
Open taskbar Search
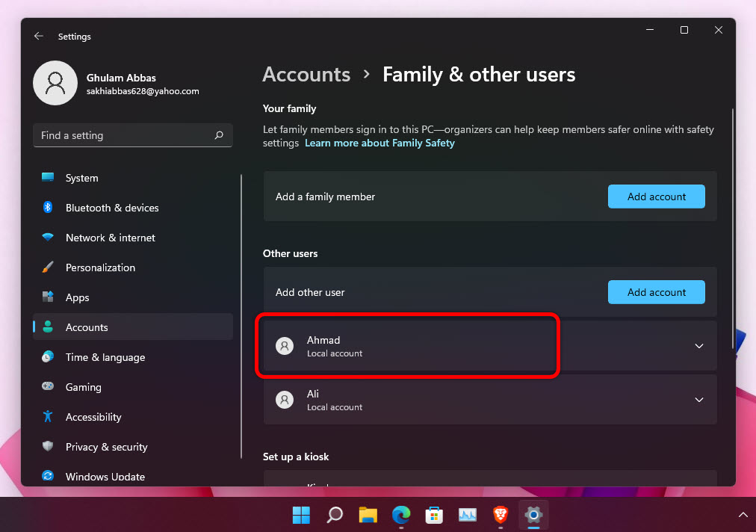[x=335, y=515]
